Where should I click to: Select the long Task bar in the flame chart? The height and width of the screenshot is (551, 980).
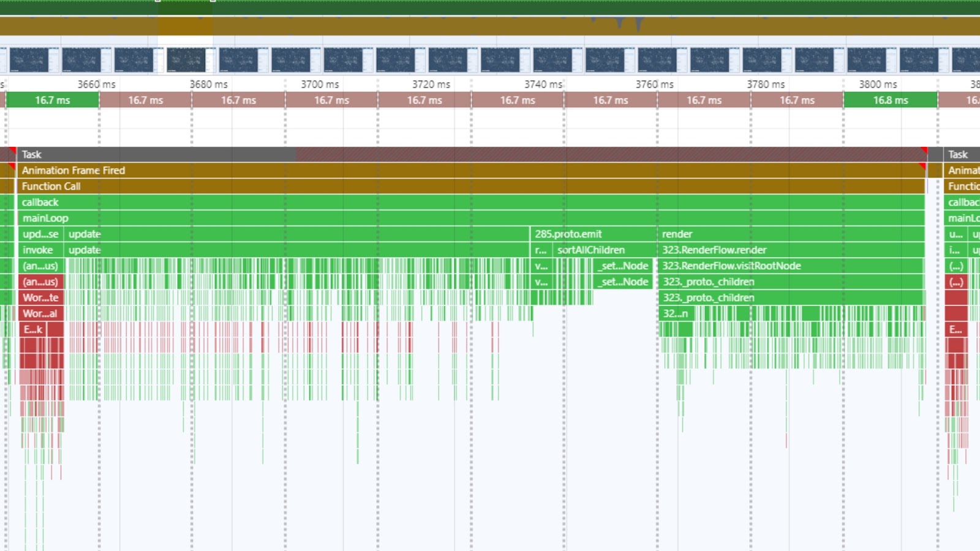tap(472, 154)
